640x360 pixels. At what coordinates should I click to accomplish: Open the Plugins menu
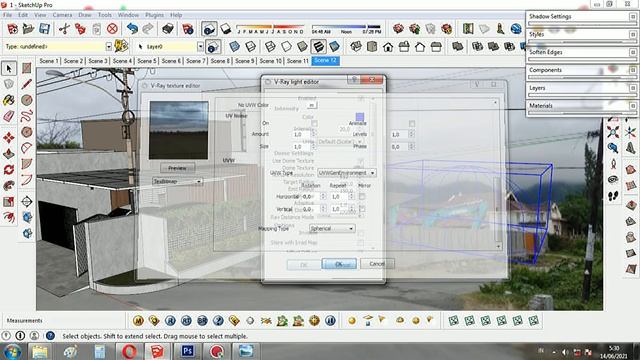(154, 15)
